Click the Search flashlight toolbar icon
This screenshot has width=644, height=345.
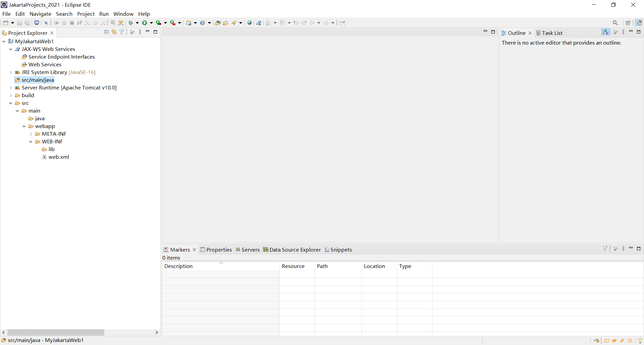coord(234,23)
